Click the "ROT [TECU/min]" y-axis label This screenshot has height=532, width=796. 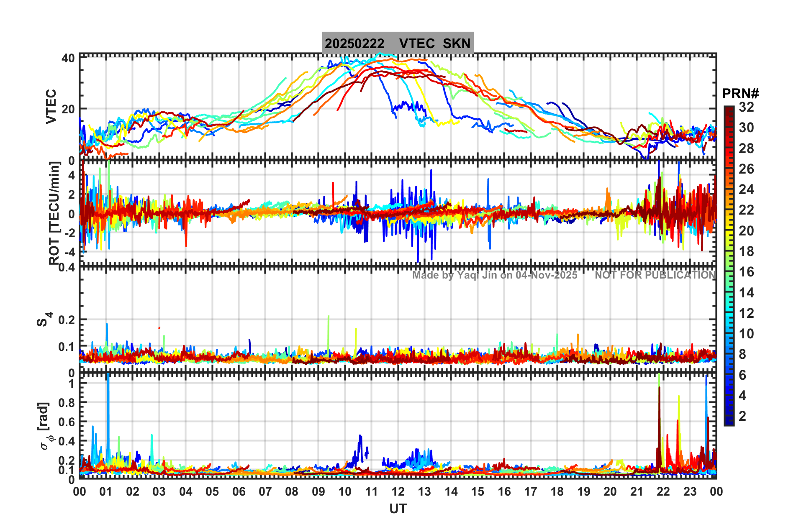point(54,213)
